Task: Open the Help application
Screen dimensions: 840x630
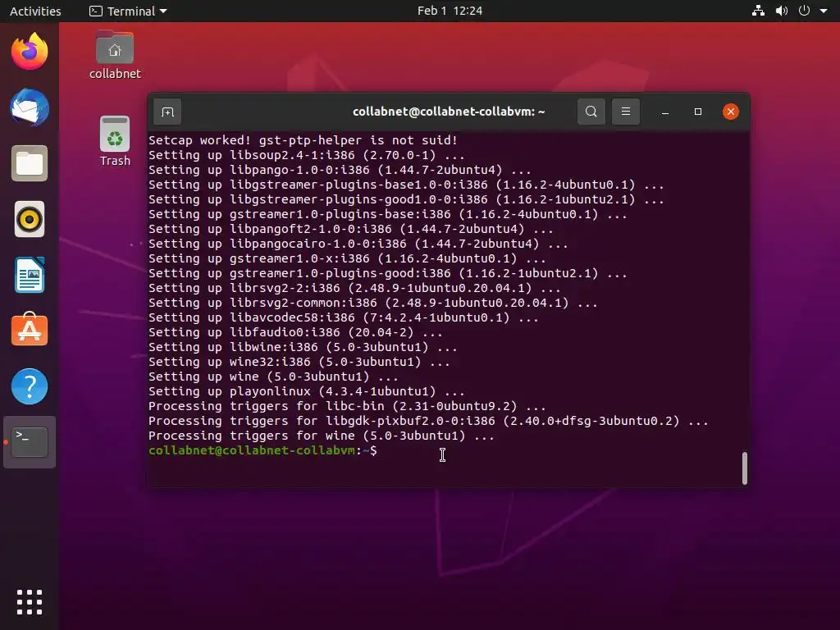Action: (30, 386)
